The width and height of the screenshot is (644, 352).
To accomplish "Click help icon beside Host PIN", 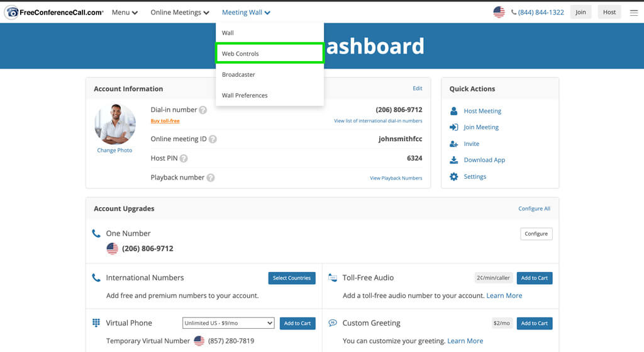I will click(x=184, y=159).
